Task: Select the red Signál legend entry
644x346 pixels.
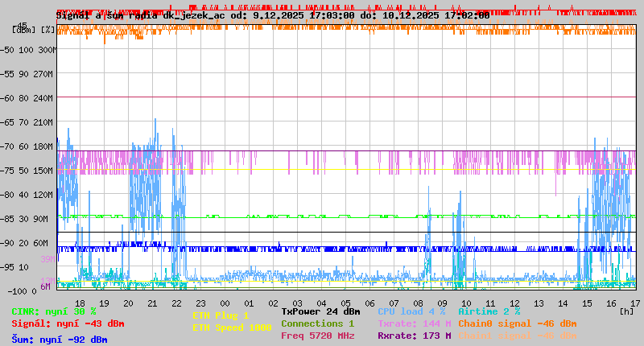Action: pos(68,324)
